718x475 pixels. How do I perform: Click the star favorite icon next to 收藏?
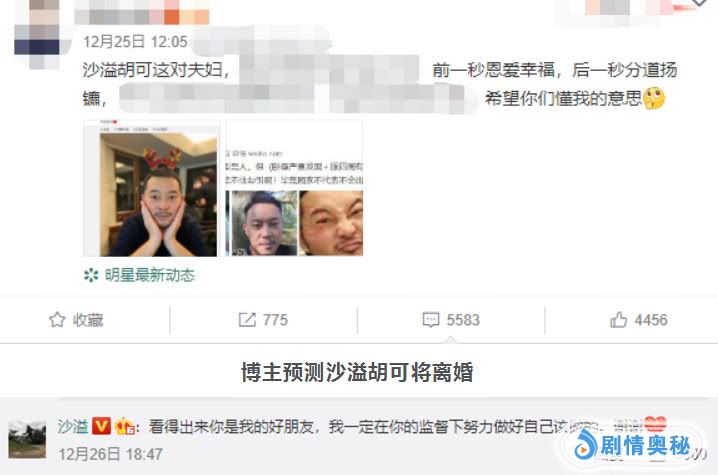(x=57, y=320)
